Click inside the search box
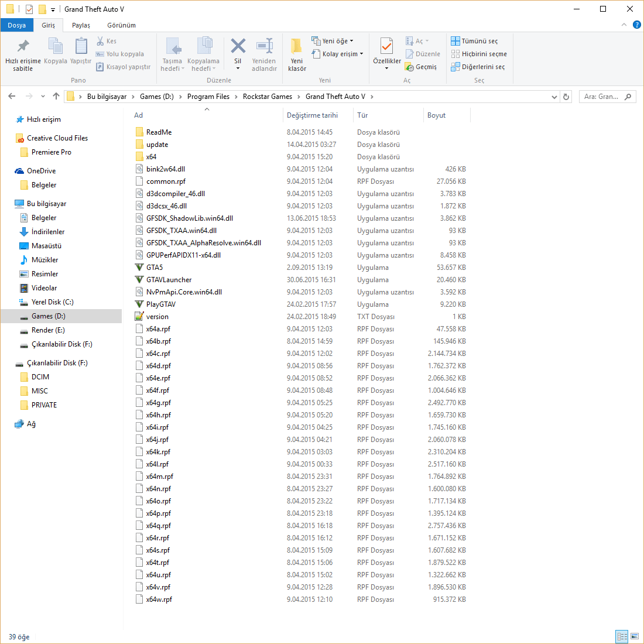Image resolution: width=644 pixels, height=644 pixels. pyautogui.click(x=603, y=96)
